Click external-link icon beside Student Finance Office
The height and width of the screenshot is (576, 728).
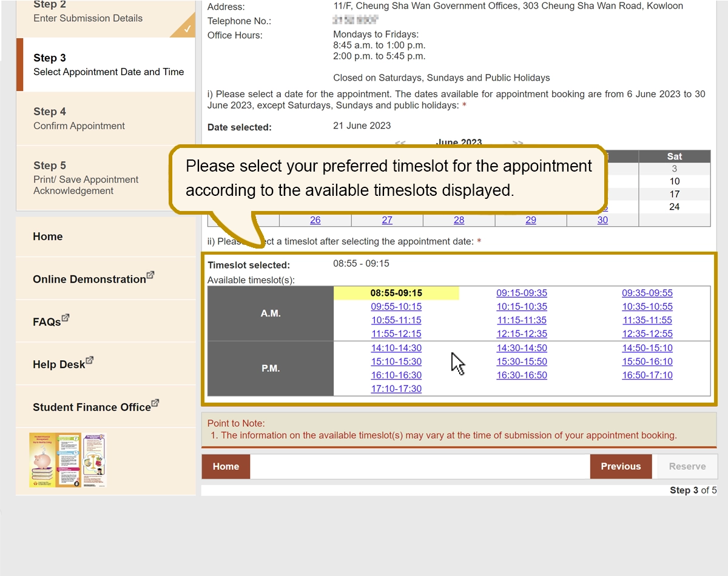[x=155, y=402]
